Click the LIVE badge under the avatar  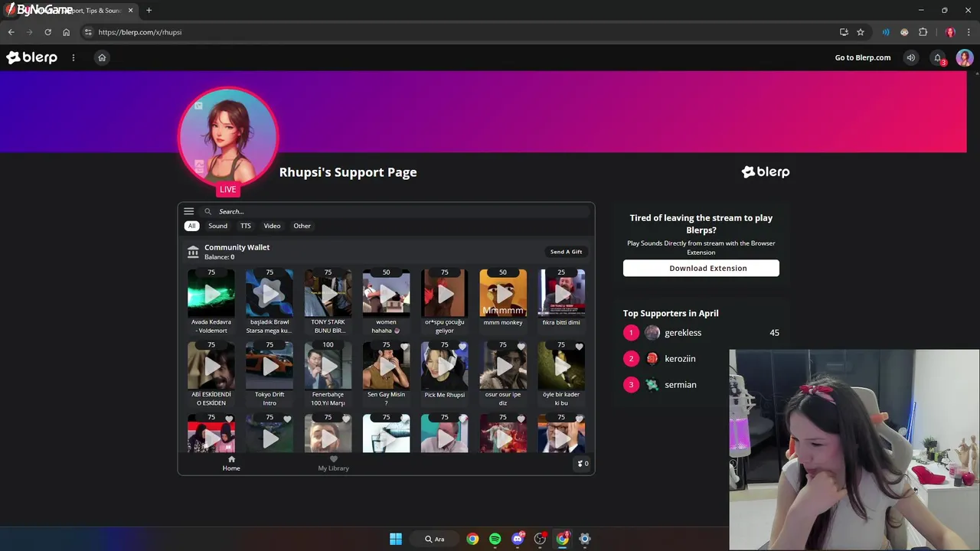coord(228,190)
